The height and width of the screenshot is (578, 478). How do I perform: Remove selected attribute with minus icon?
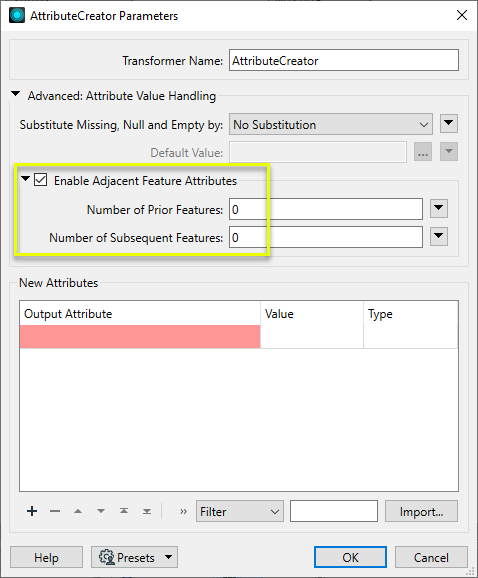click(x=55, y=511)
